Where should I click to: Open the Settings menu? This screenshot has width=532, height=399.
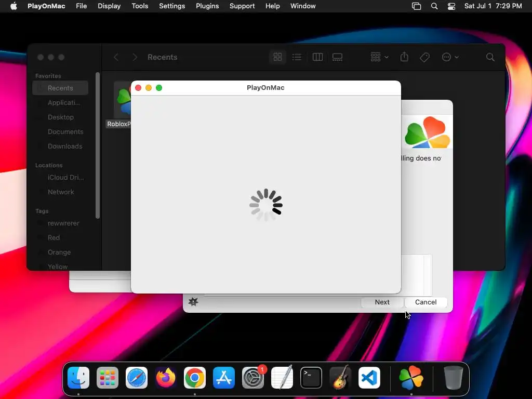[172, 6]
